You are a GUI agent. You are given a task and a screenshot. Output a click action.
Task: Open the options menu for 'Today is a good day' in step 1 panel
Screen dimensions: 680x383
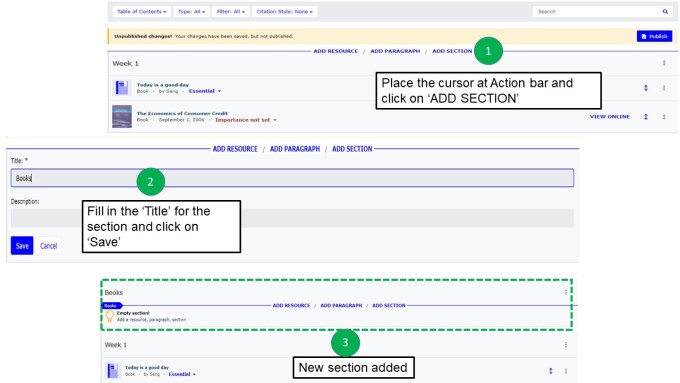[x=664, y=88]
